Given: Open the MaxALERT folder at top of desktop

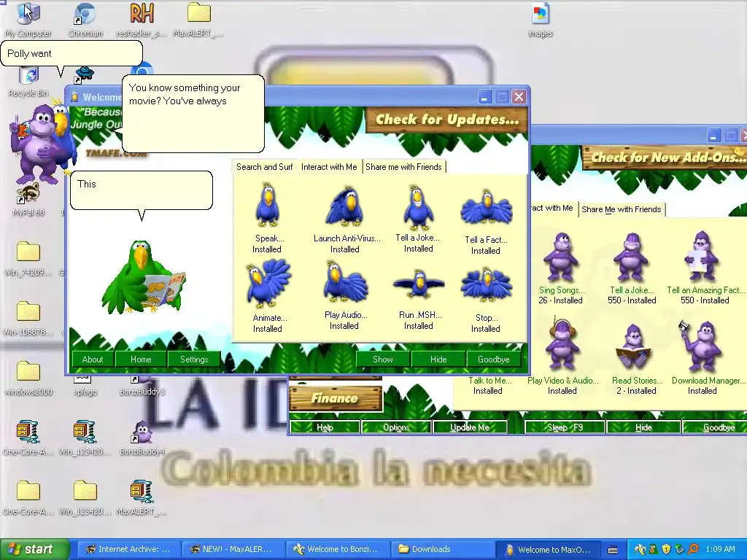Looking at the screenshot, I should click(x=198, y=20).
